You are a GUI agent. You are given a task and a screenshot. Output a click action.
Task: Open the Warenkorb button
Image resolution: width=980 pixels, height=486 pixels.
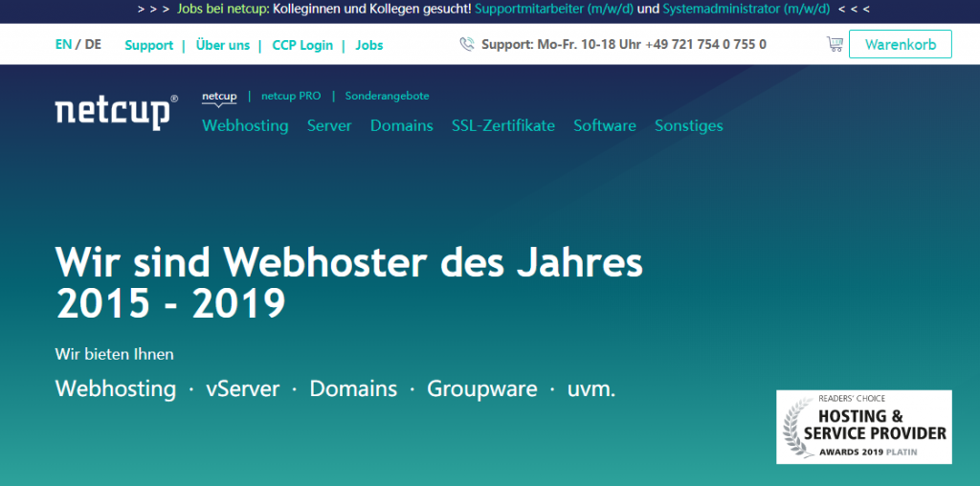900,44
